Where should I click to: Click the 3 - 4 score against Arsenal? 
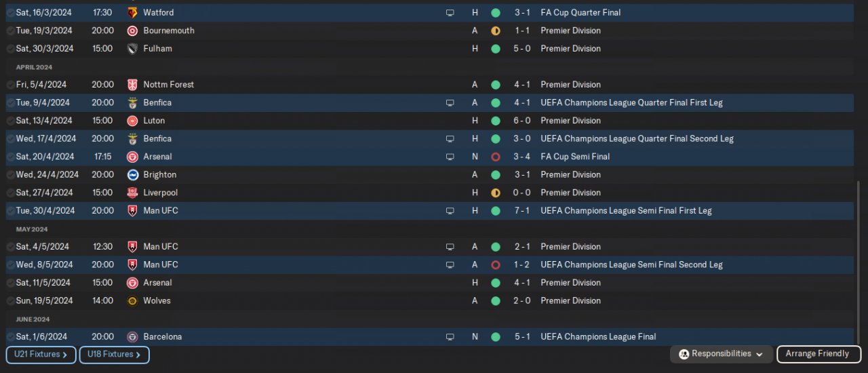point(522,157)
